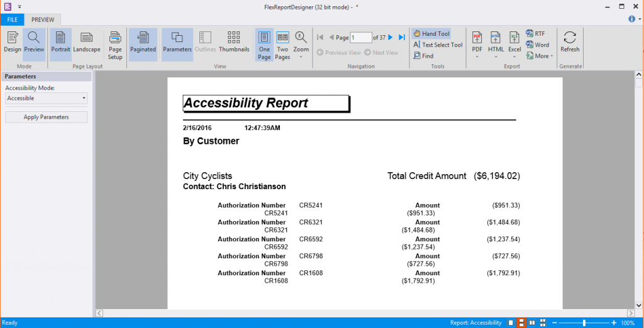Screen dimensions: 644x328
Task: Jump to the last page
Action: coord(402,37)
